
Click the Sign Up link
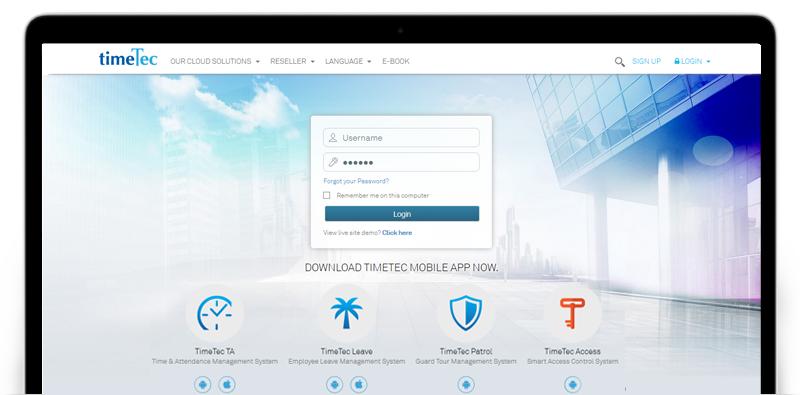pos(646,61)
